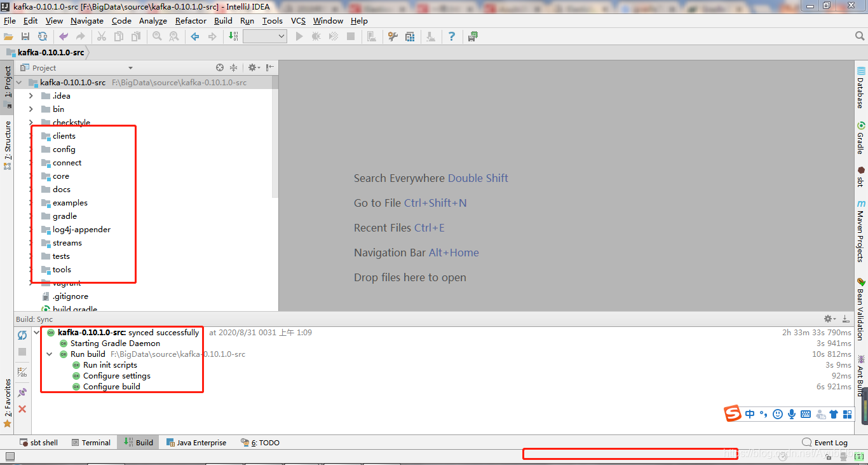Click the SDK Manager download icon
The height and width of the screenshot is (465, 868).
[x=431, y=37]
